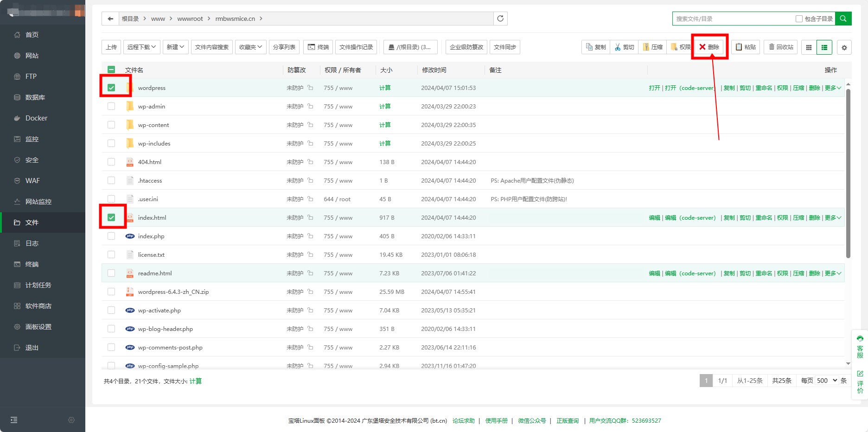Uncheck the index.html checkbox
868x432 pixels.
[x=111, y=217]
